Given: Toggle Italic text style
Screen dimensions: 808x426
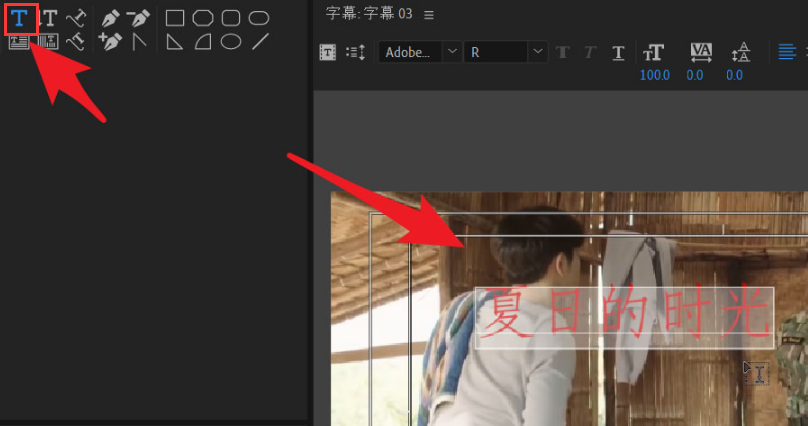Looking at the screenshot, I should (x=591, y=53).
